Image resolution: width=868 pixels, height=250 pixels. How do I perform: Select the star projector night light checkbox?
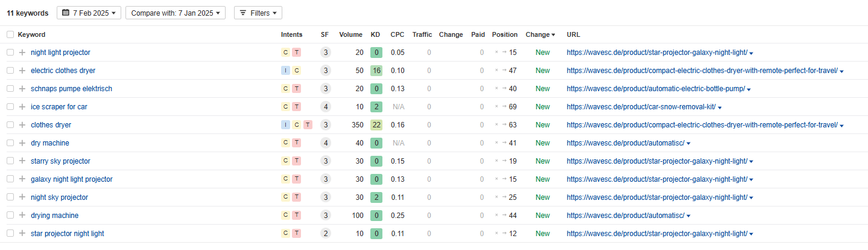click(10, 234)
